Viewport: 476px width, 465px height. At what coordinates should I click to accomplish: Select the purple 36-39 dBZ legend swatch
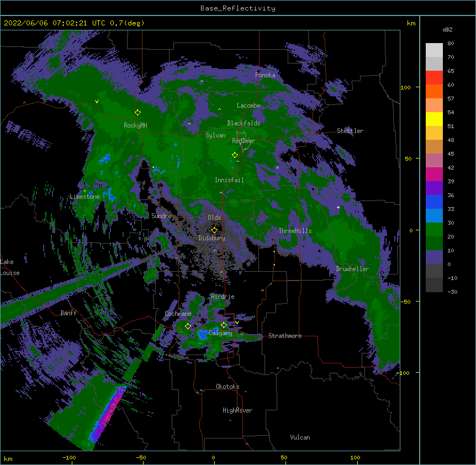[x=434, y=188]
